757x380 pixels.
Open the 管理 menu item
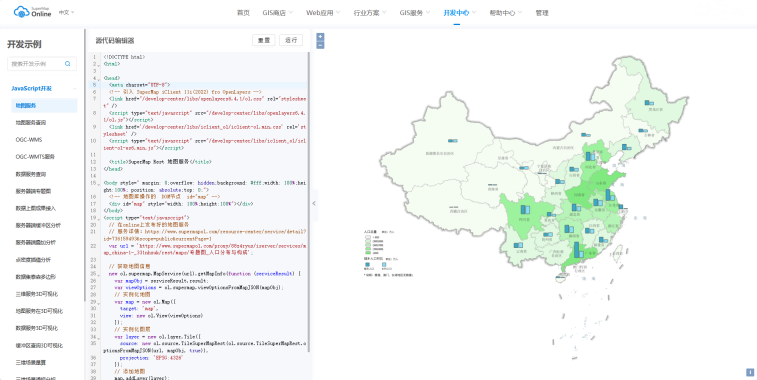[542, 13]
